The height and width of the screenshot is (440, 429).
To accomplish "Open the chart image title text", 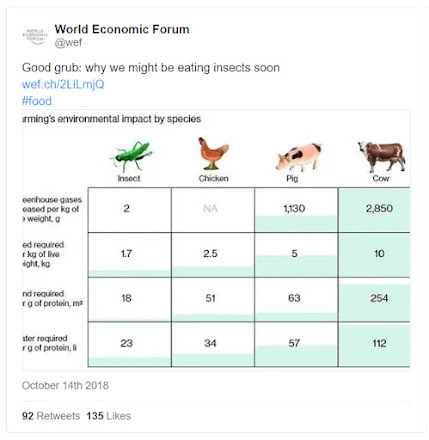I will (112, 119).
